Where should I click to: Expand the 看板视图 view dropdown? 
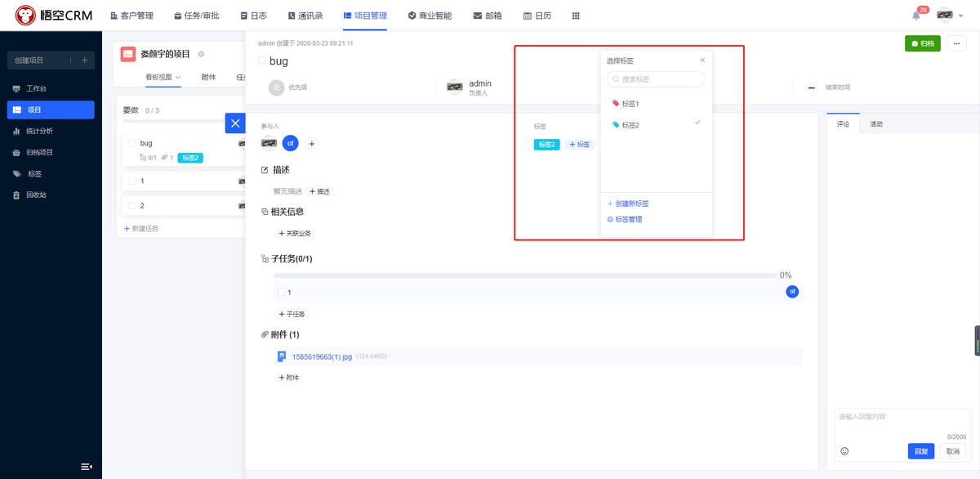(163, 78)
